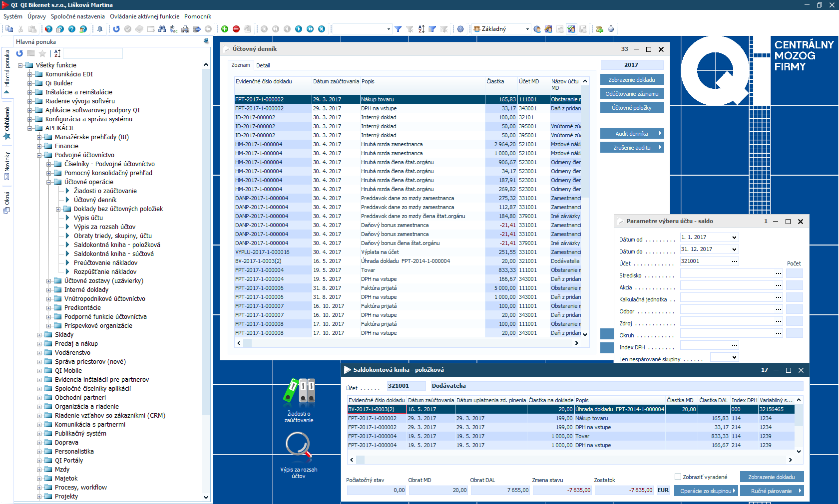The image size is (839, 504).
Task: Open the Úpravy menu
Action: point(36,16)
